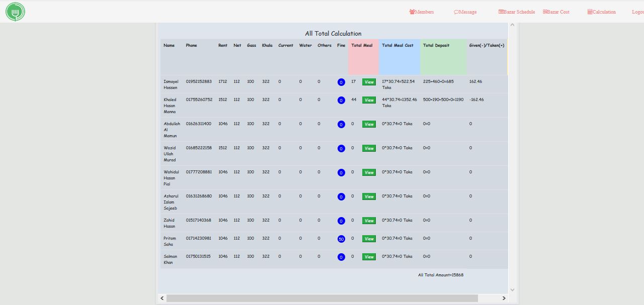Click phone number 01517140368
The height and width of the screenshot is (305, 644).
[198, 220]
